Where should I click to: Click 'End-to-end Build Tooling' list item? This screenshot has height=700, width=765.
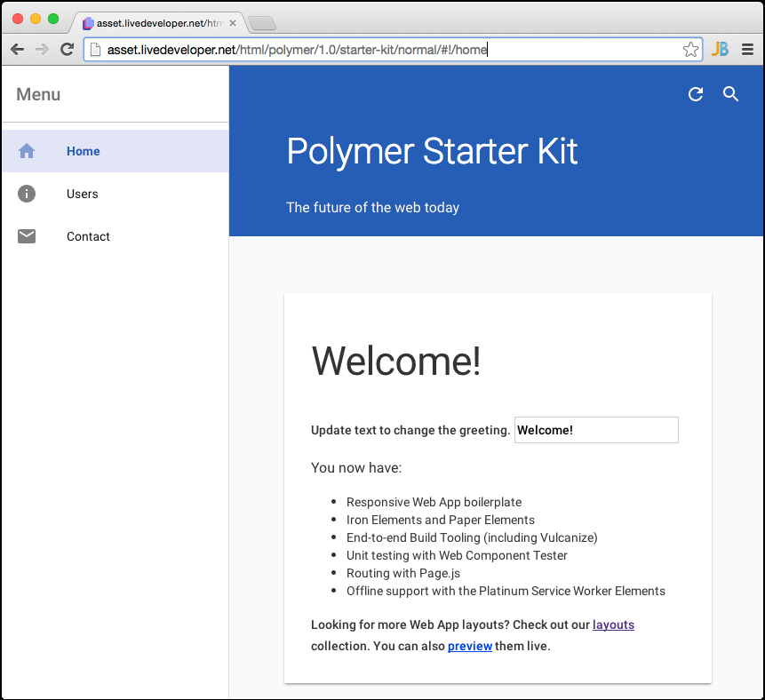click(472, 537)
